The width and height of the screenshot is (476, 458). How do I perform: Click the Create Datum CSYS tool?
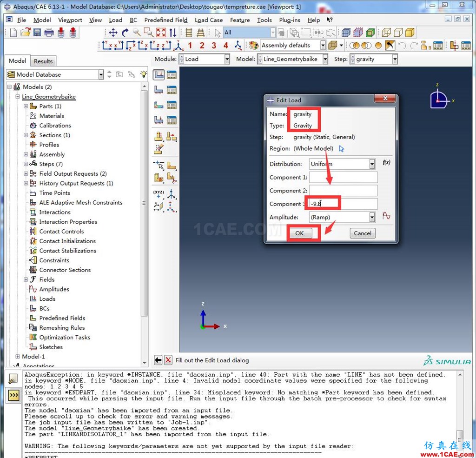tap(172, 194)
